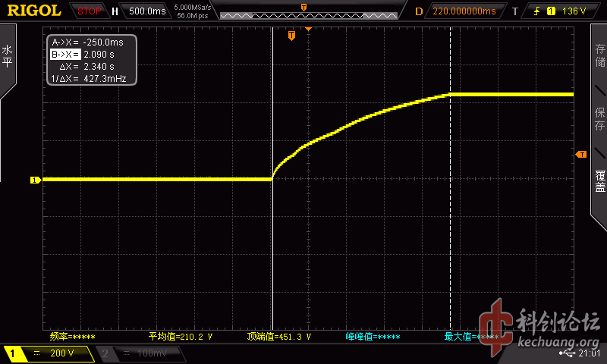The height and width of the screenshot is (364, 607).
Task: Click the 136 V trigger level value
Action: tap(574, 11)
